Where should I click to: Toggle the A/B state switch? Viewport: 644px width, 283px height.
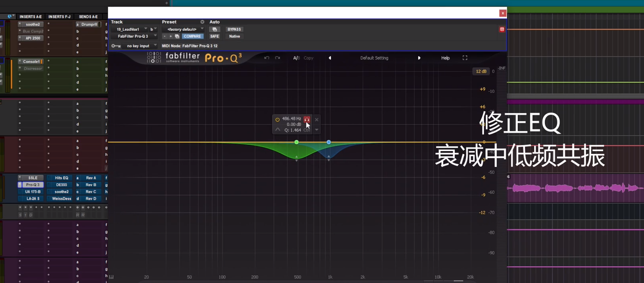296,58
